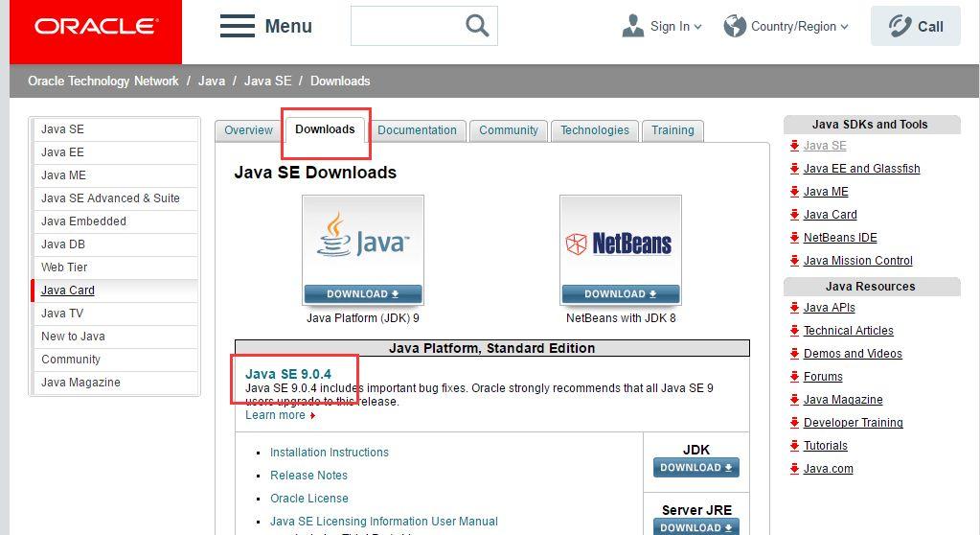Open the Java SE 9.0.4 link
This screenshot has width=980, height=535.
click(288, 374)
